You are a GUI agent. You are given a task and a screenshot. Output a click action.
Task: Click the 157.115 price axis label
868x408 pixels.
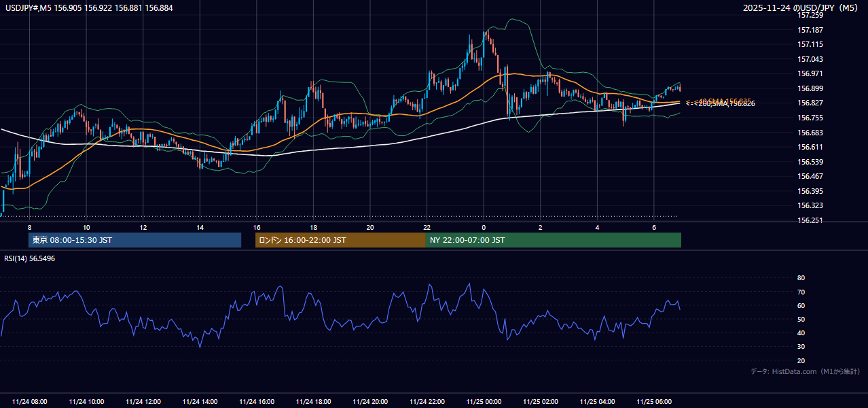810,44
